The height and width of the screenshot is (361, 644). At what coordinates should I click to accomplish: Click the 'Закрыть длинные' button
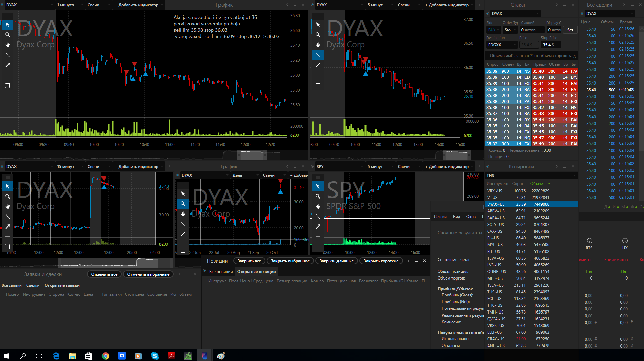pos(336,261)
